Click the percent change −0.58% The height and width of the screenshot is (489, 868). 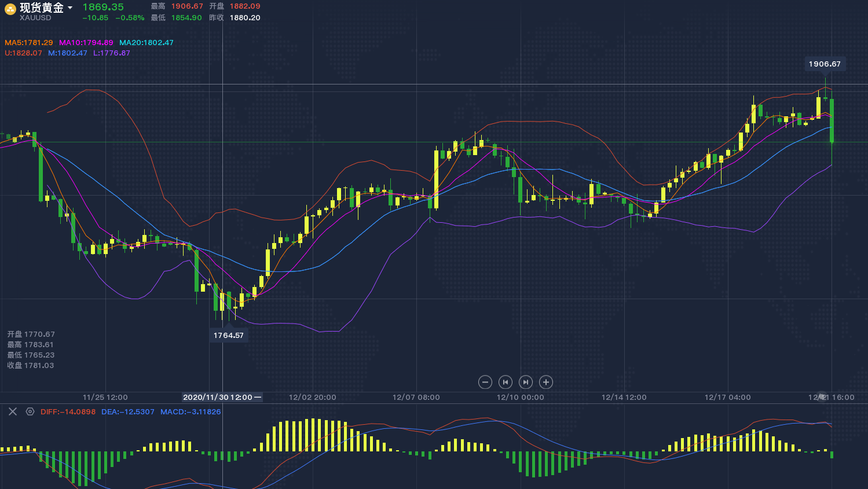click(x=130, y=18)
